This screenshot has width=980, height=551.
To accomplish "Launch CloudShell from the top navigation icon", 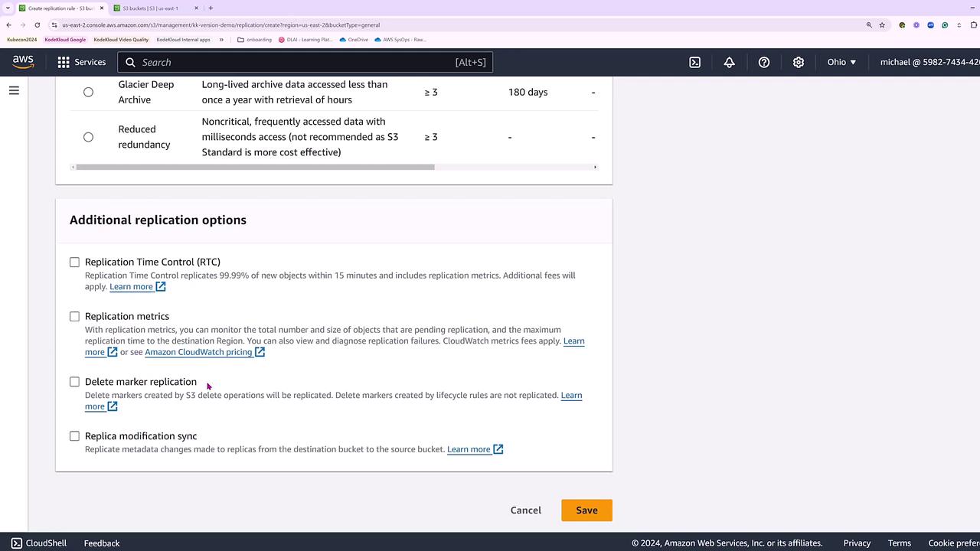I will click(x=694, y=62).
